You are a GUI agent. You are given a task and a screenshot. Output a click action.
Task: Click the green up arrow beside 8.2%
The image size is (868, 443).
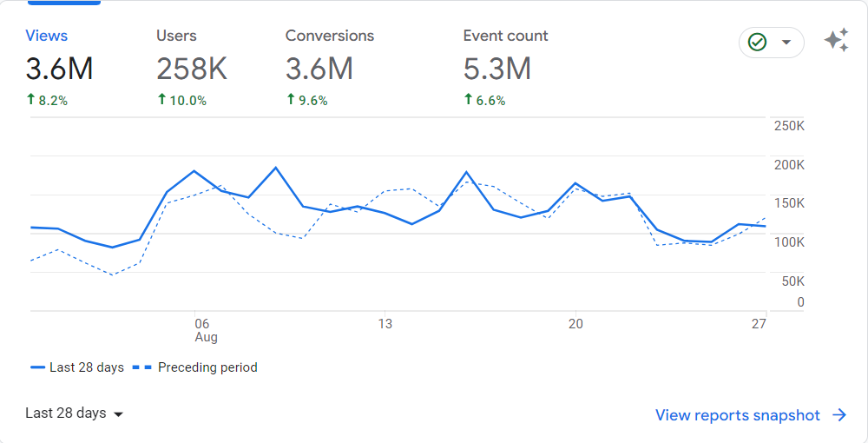click(x=31, y=100)
